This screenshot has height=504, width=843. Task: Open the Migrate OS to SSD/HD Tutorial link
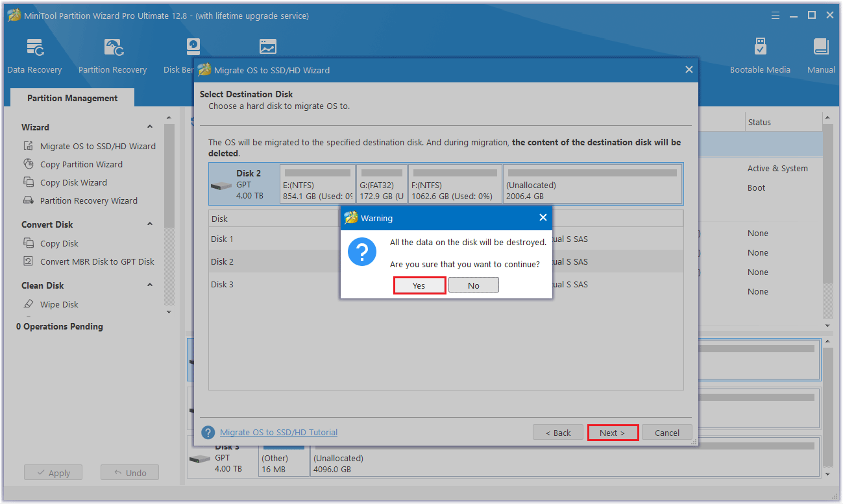(278, 432)
